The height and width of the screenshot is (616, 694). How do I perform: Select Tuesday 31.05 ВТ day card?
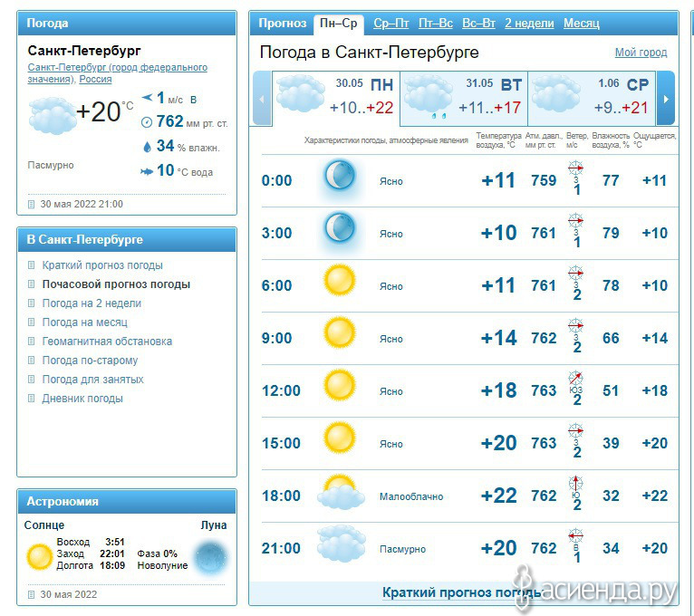(463, 98)
